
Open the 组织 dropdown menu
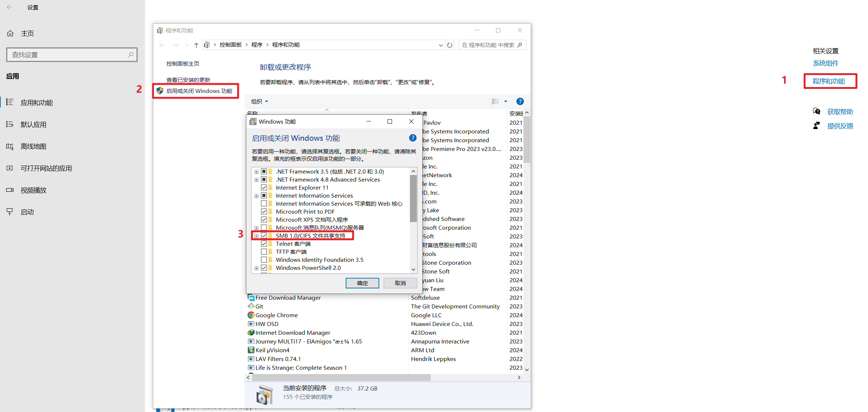[260, 101]
